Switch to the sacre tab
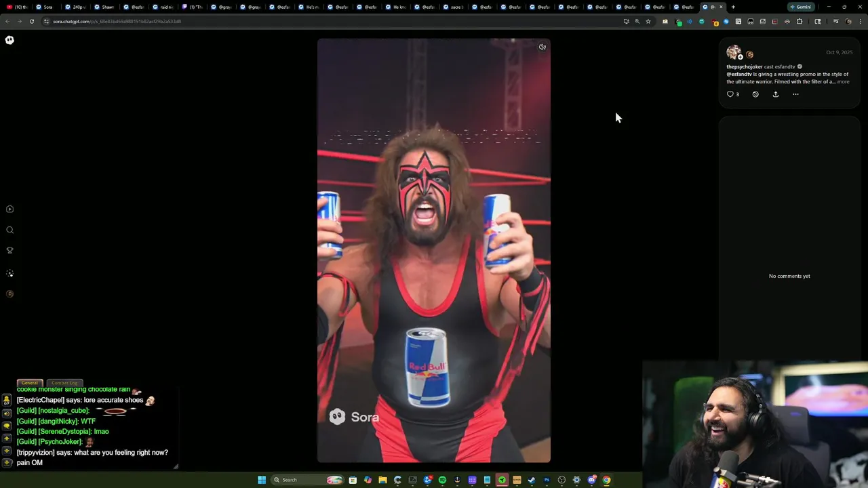Screen dimensions: 868x488 pos(454,7)
